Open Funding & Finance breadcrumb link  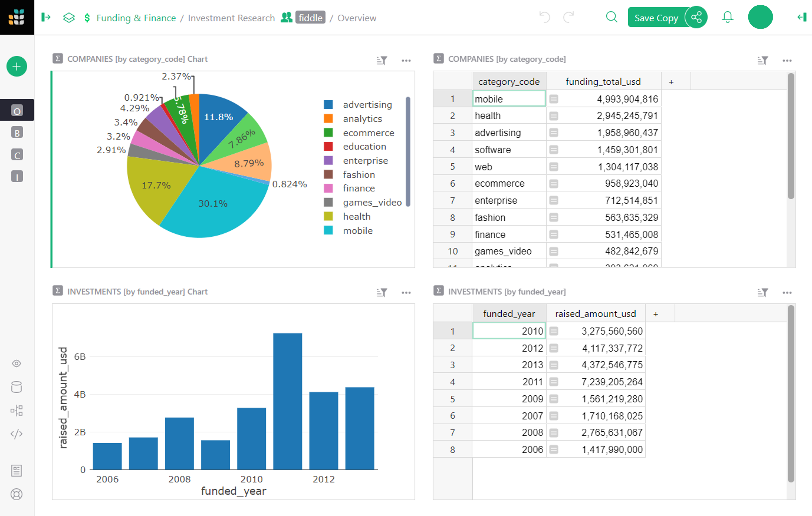136,18
